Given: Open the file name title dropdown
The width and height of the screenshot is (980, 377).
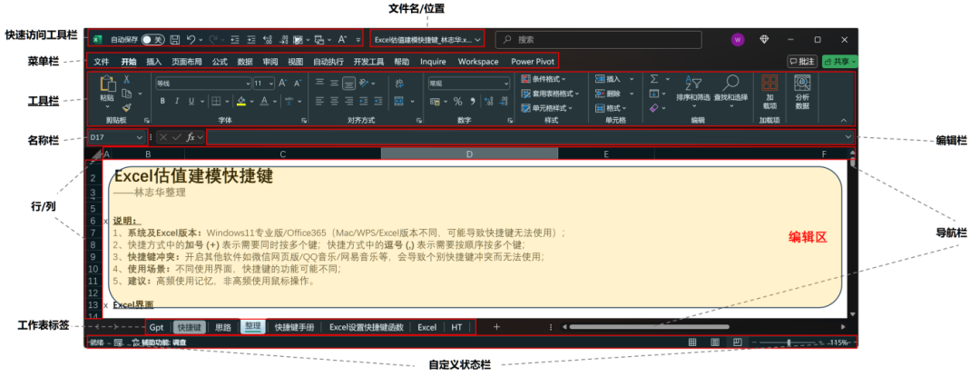Looking at the screenshot, I should tap(477, 40).
